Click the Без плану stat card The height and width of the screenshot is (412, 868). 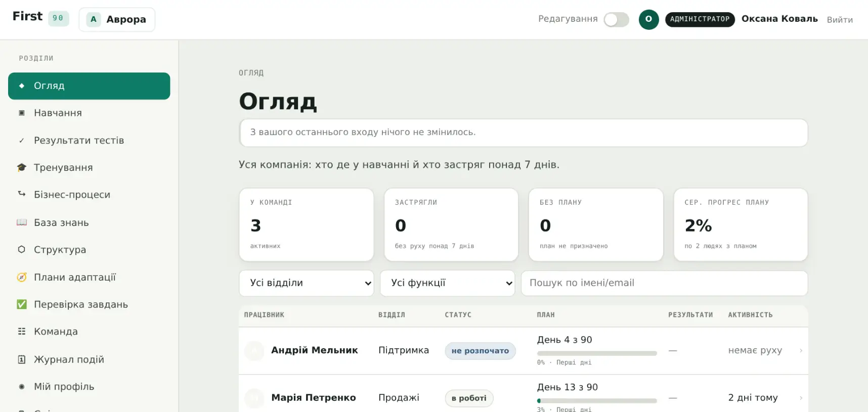[x=596, y=224]
